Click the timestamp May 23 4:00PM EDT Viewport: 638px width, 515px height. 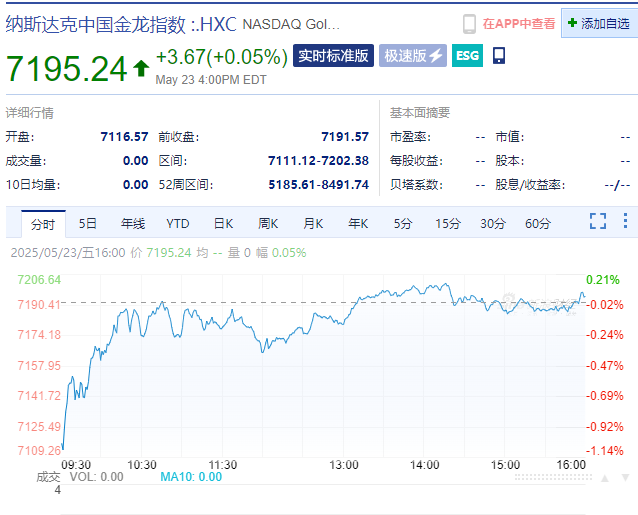click(211, 80)
